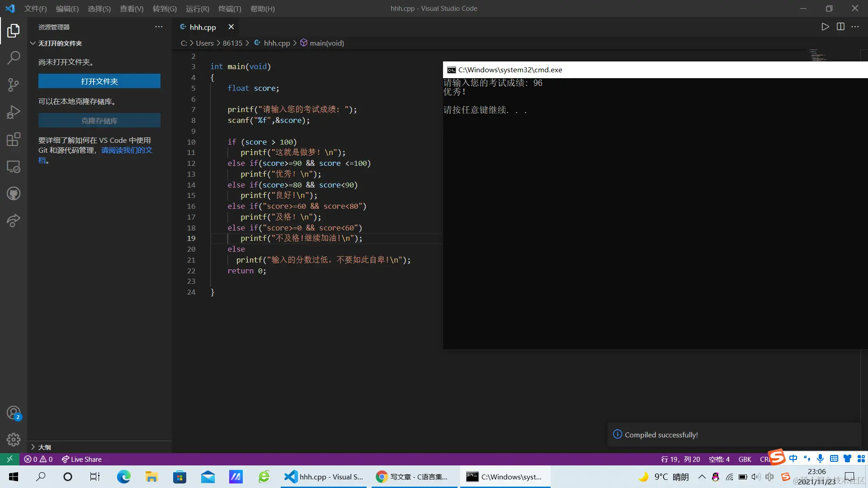The width and height of the screenshot is (868, 488).
Task: Switch to cmd.exe window in taskbar
Action: tap(505, 477)
